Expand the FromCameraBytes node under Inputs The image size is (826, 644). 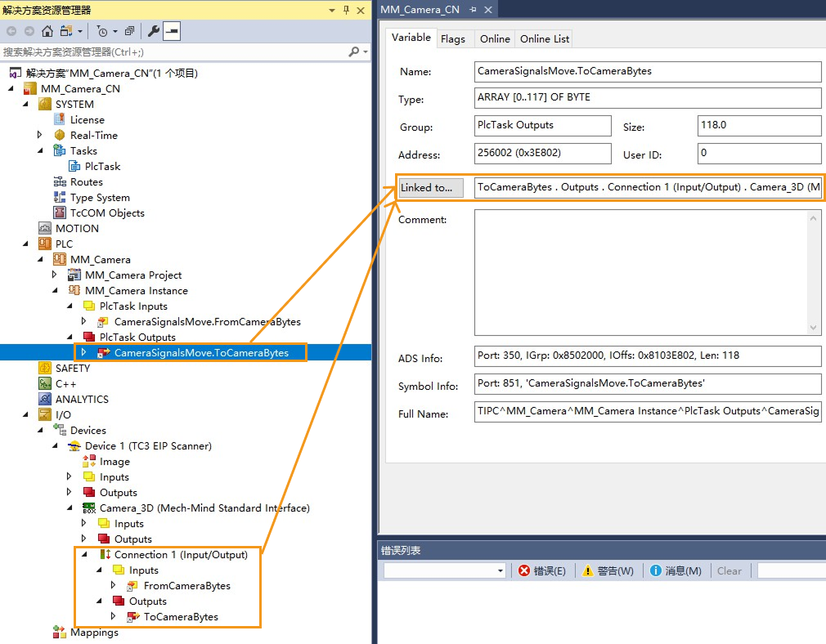click(114, 585)
